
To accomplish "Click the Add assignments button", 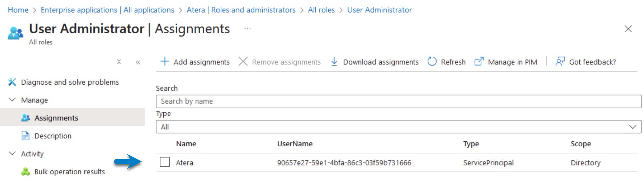I will tap(195, 62).
